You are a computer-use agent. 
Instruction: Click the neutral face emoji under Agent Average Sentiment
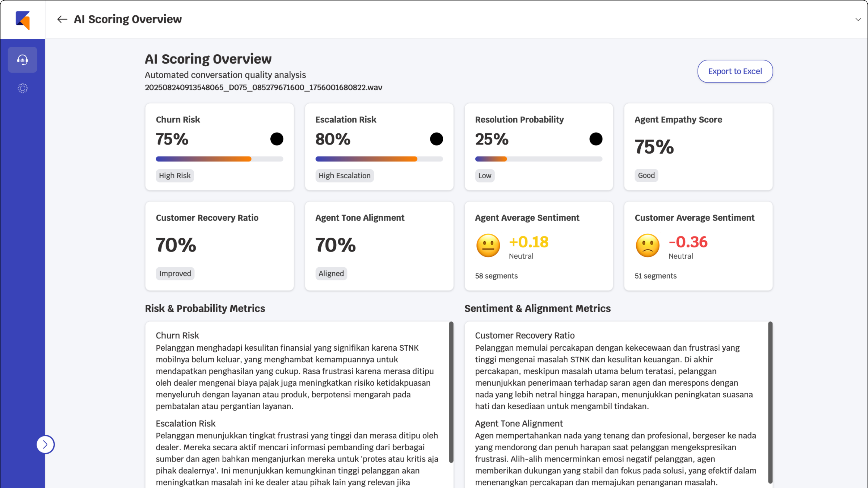coord(488,245)
